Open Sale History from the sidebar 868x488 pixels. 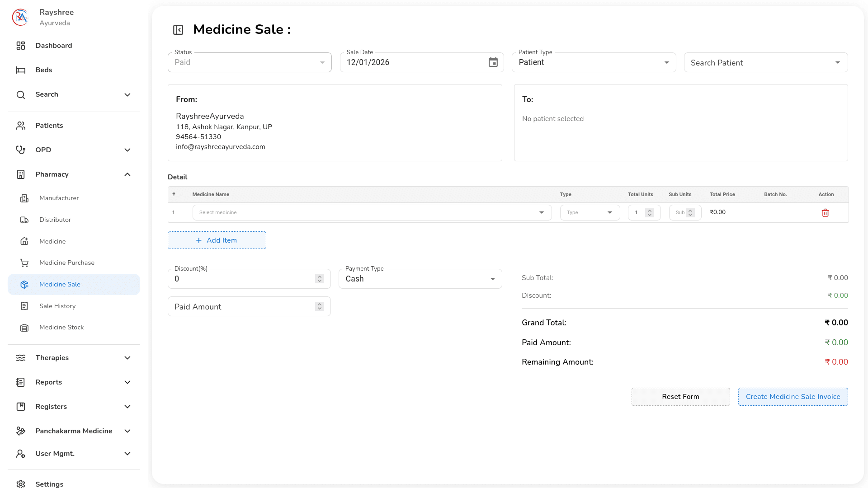[x=57, y=306]
